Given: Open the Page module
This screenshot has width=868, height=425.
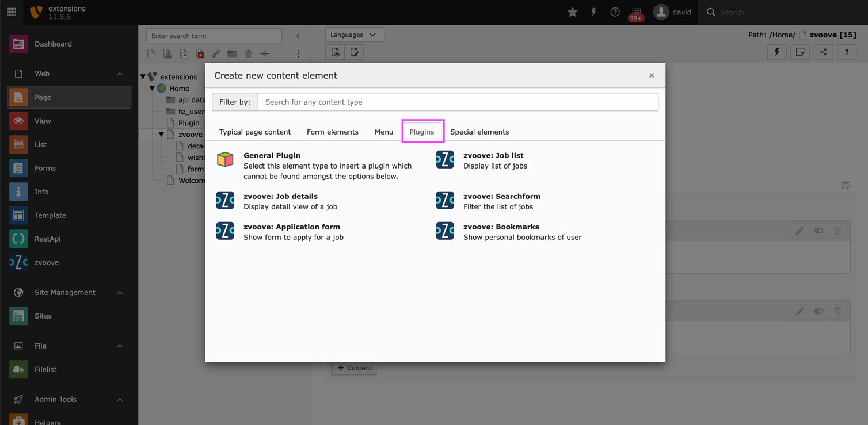Looking at the screenshot, I should 69,97.
